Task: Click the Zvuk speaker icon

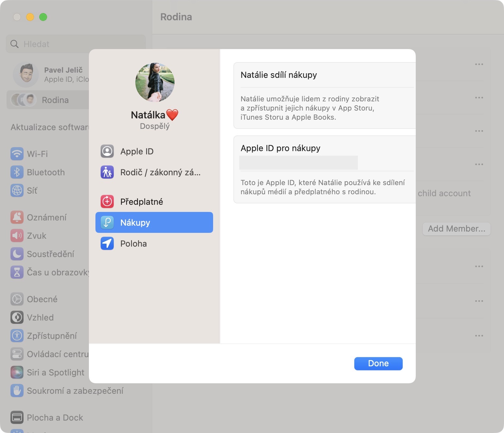Action: (x=17, y=235)
